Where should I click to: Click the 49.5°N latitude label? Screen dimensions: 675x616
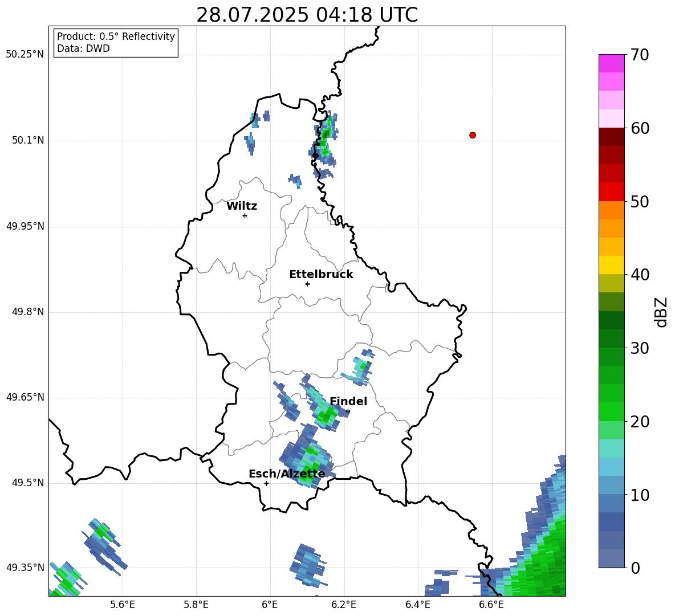tap(28, 483)
